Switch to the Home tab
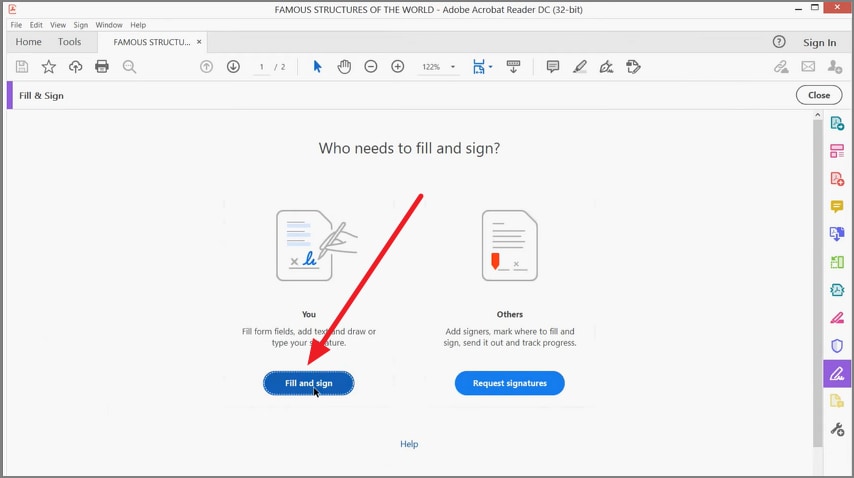The image size is (854, 478). coord(28,42)
